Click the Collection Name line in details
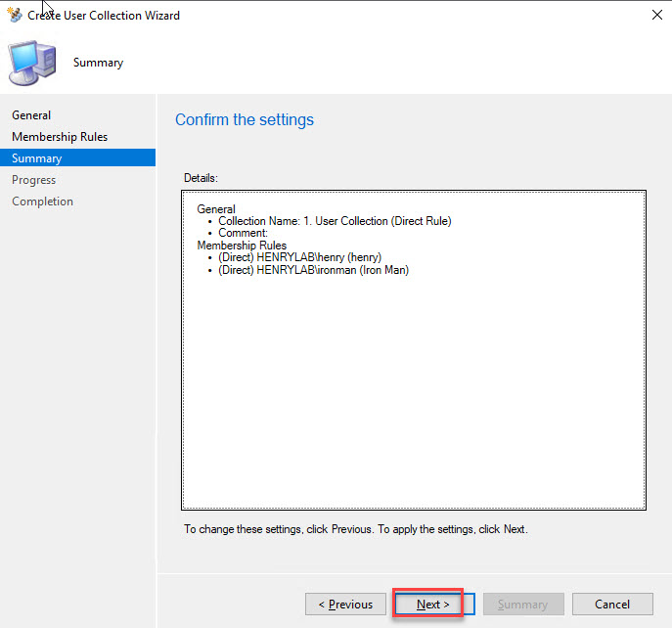 (x=335, y=221)
